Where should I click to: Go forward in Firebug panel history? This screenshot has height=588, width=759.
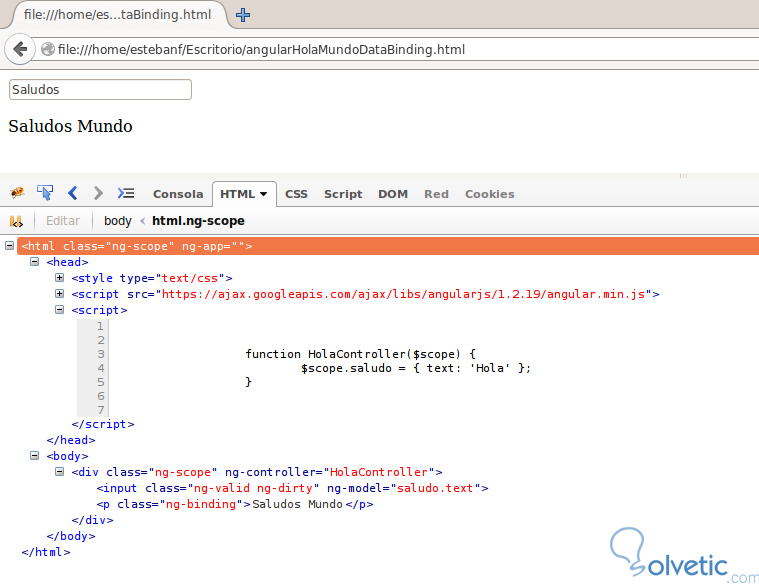(x=98, y=193)
